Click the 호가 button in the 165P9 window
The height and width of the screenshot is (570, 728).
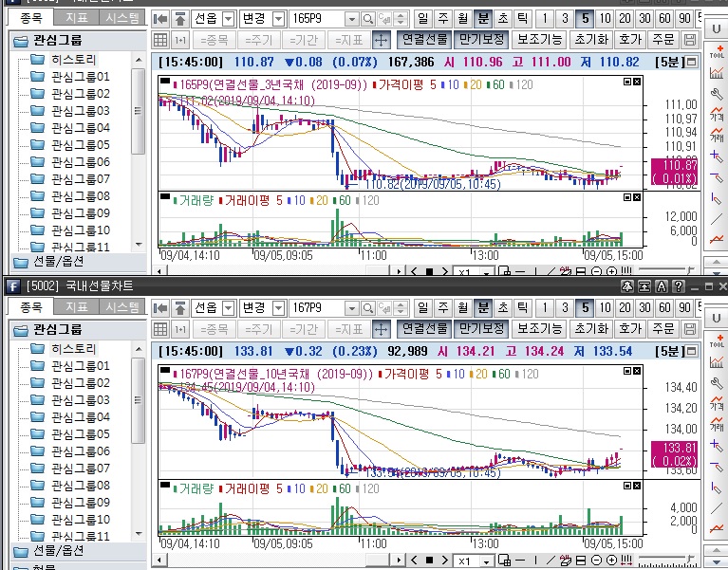pos(630,40)
